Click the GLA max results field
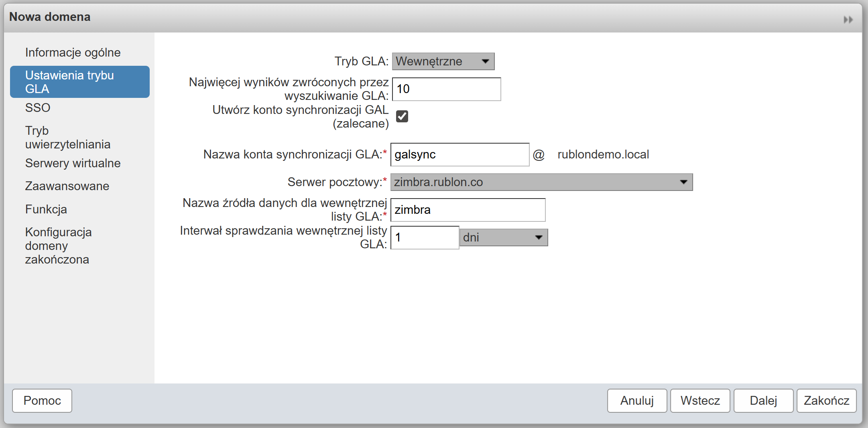This screenshot has height=428, width=868. [x=446, y=89]
